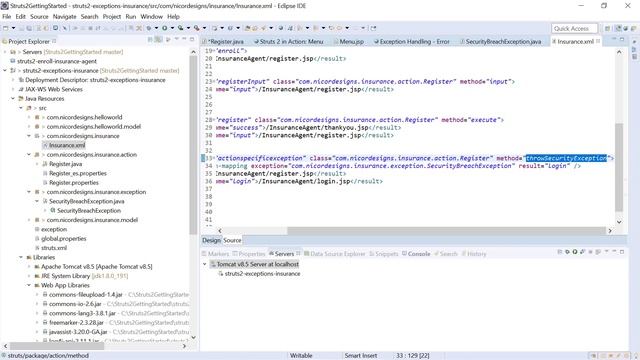Collapse the Web App Libraries node
640x360 pixels.
coord(29,285)
